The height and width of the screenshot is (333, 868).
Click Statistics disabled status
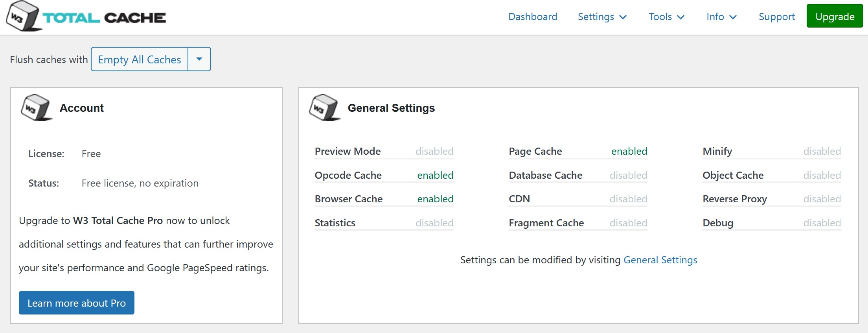click(434, 223)
